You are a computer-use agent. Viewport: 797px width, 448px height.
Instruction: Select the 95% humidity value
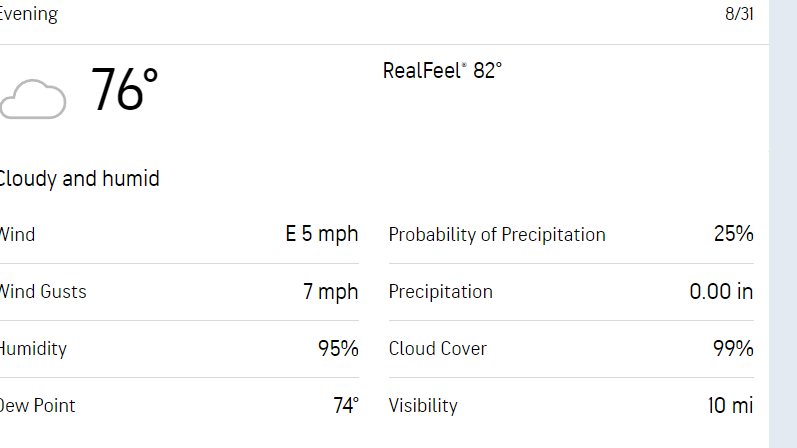[x=338, y=349]
